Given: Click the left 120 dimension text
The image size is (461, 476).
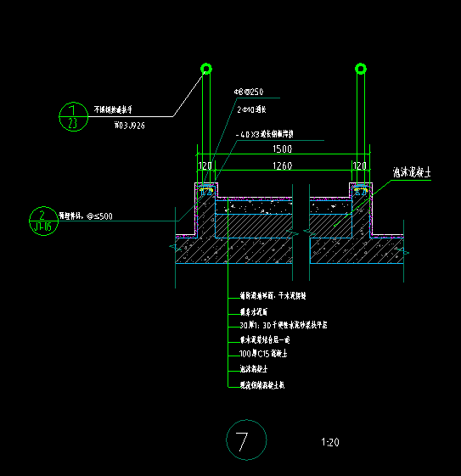Looking at the screenshot, I should coord(205,165).
